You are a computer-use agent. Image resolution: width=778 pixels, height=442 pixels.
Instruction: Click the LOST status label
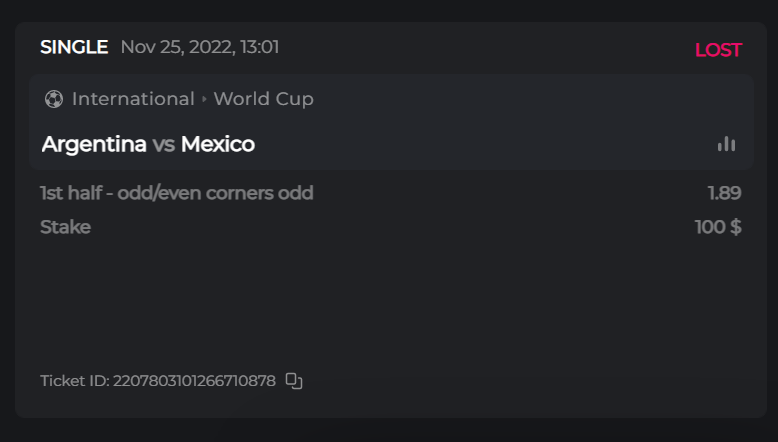pos(718,50)
